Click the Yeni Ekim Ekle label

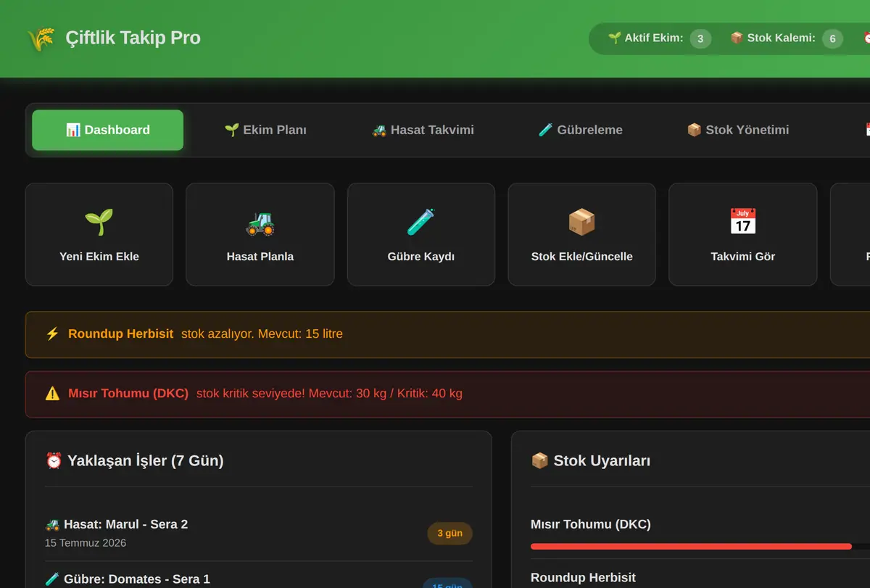99,257
